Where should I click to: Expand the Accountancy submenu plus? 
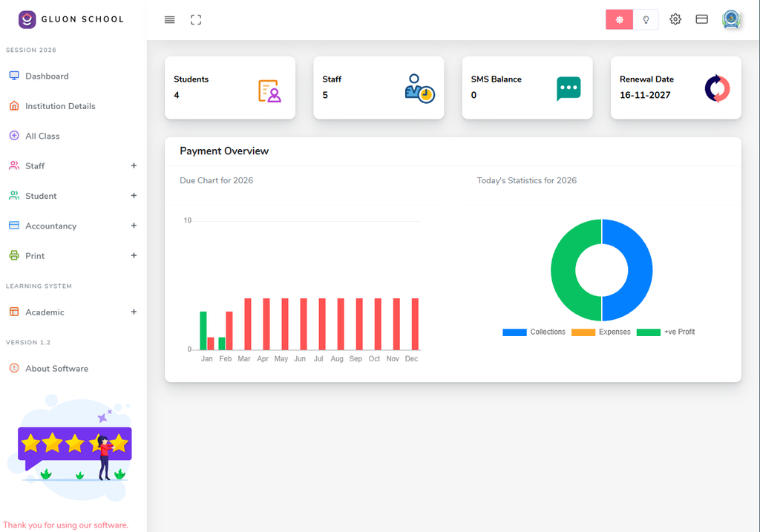coord(134,226)
